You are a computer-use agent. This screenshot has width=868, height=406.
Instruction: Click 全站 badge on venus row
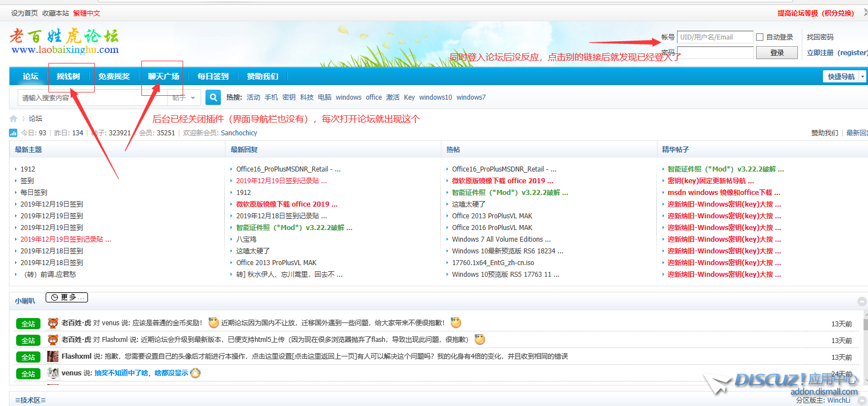click(28, 374)
